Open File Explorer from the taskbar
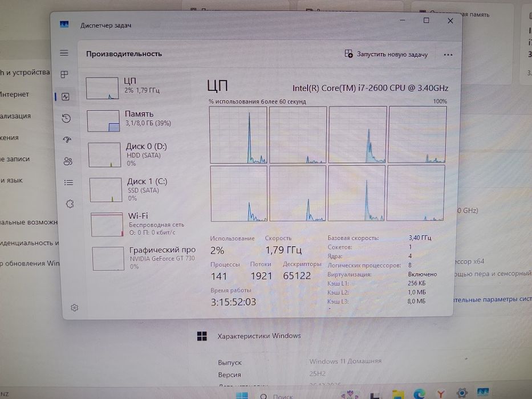 [x=398, y=394]
